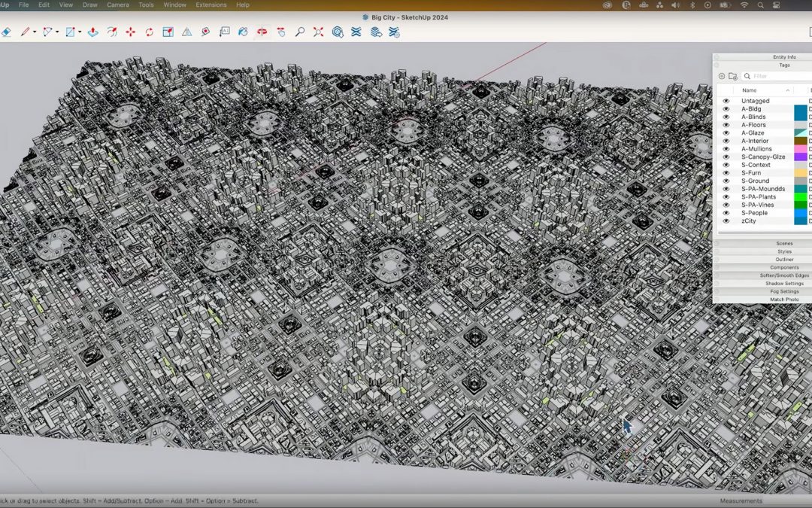812x508 pixels.
Task: Hide the Untagged tag with eye icon
Action: 726,101
